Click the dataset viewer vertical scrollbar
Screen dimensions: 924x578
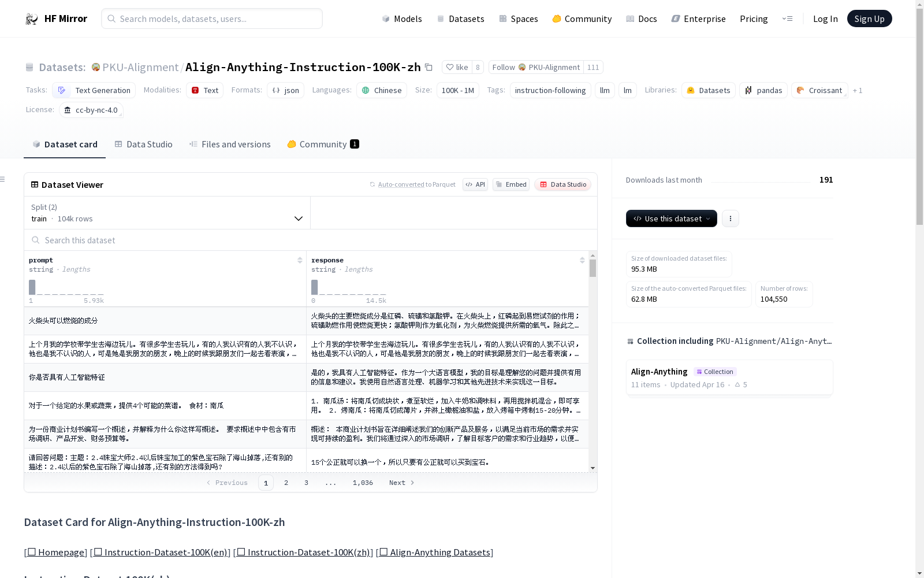coord(593,268)
